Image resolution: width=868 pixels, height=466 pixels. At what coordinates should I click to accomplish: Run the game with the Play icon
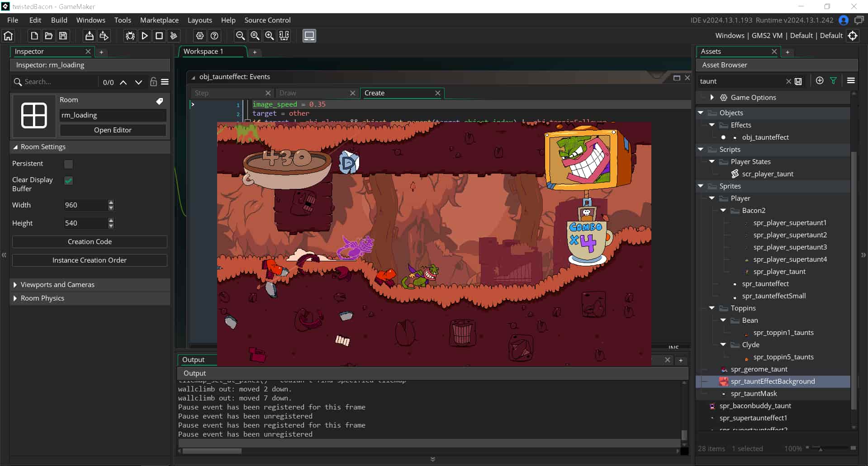coord(145,36)
